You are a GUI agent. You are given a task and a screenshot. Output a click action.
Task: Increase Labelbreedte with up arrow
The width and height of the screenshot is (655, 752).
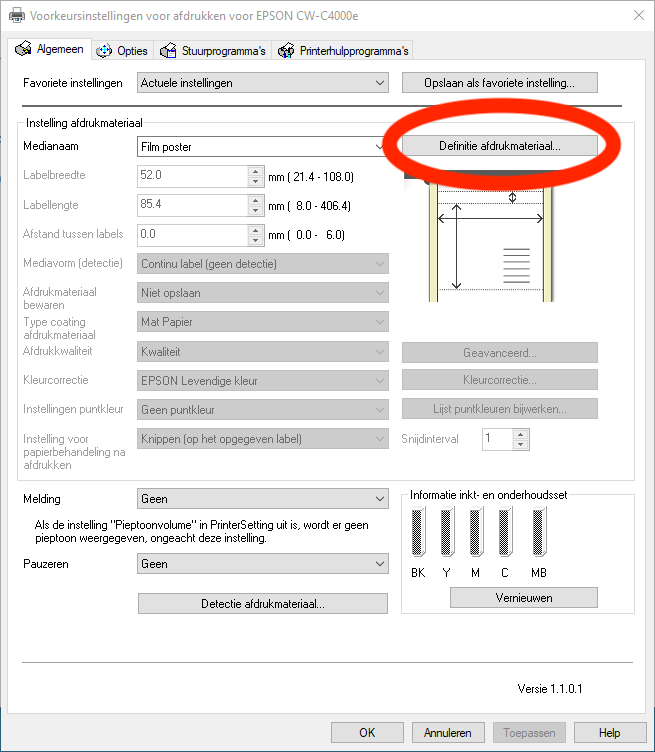coord(256,171)
